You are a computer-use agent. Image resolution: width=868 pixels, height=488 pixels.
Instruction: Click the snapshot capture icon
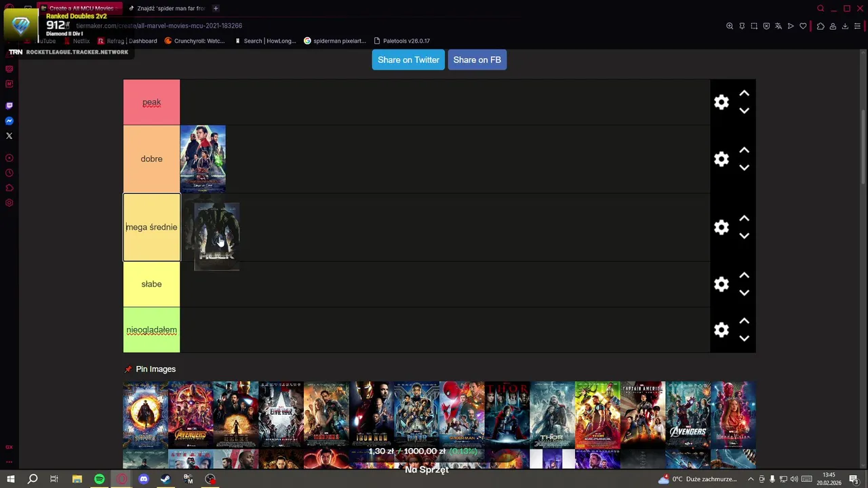pos(754,26)
